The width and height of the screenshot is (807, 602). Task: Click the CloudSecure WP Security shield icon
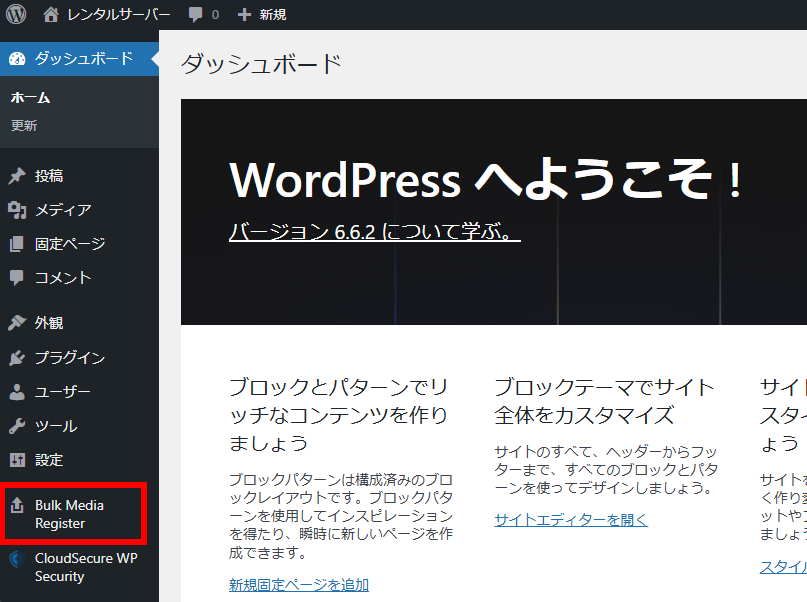point(17,559)
